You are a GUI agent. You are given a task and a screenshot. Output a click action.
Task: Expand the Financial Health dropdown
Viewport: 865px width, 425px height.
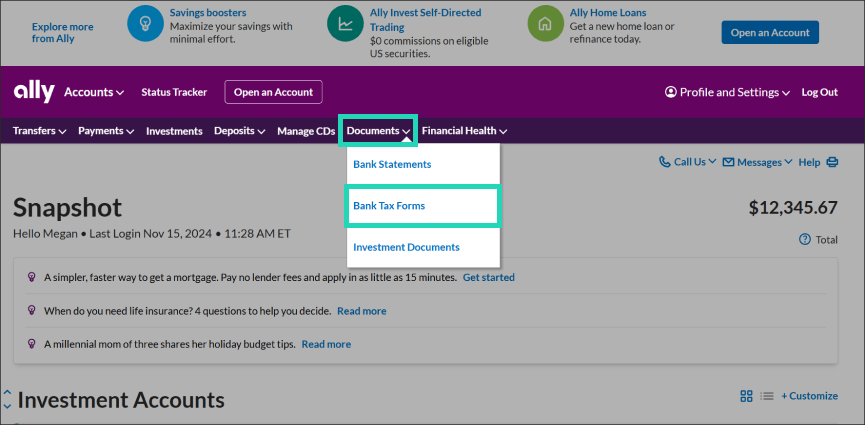coord(464,131)
